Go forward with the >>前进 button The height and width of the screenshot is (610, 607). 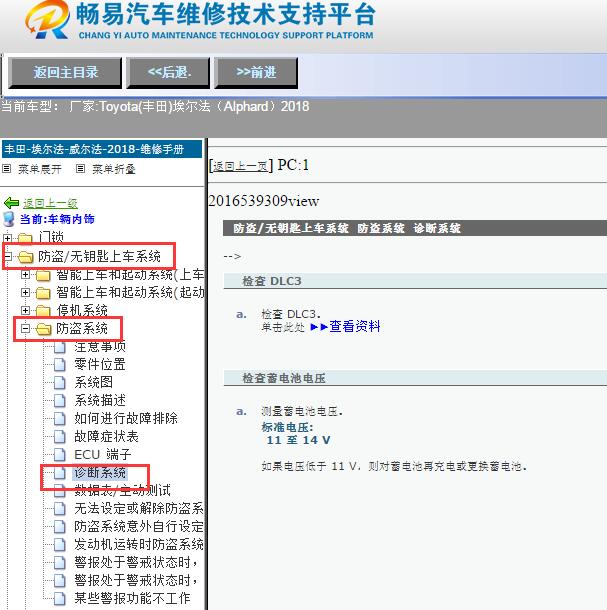coord(256,73)
